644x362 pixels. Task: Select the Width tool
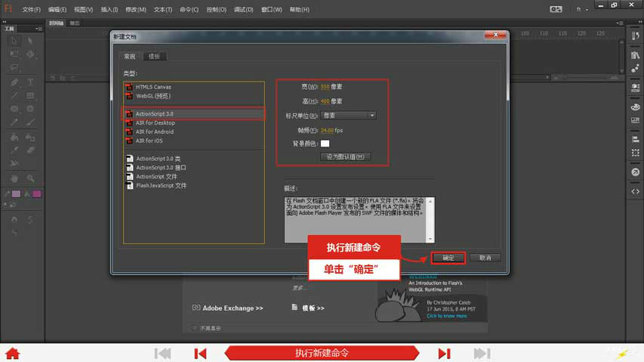[x=14, y=163]
